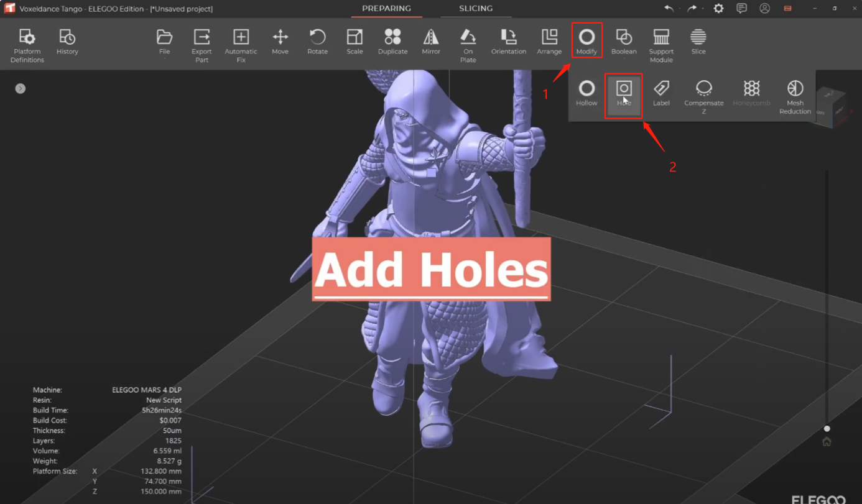Click the home view icon below slider

coord(827,442)
